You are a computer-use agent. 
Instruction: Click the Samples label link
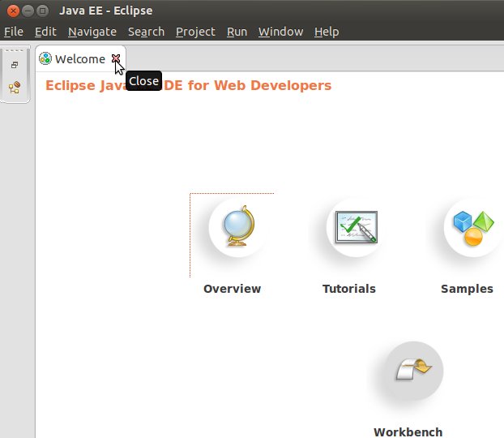467,289
